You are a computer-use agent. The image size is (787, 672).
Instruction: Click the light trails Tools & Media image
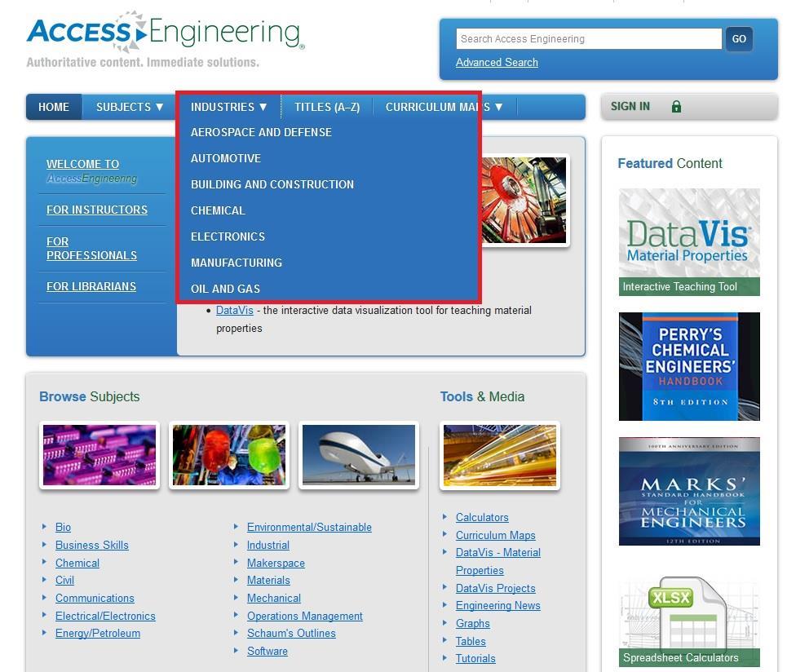[499, 455]
